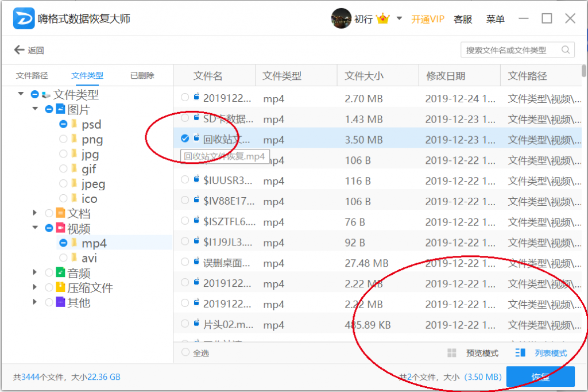Expand the 音频 tree node
588x392 pixels.
[35, 272]
